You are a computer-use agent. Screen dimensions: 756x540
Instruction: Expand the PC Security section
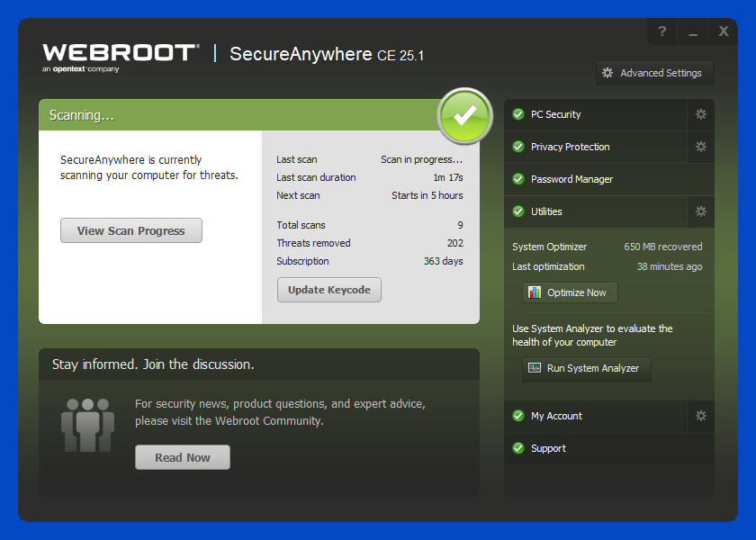click(596, 114)
